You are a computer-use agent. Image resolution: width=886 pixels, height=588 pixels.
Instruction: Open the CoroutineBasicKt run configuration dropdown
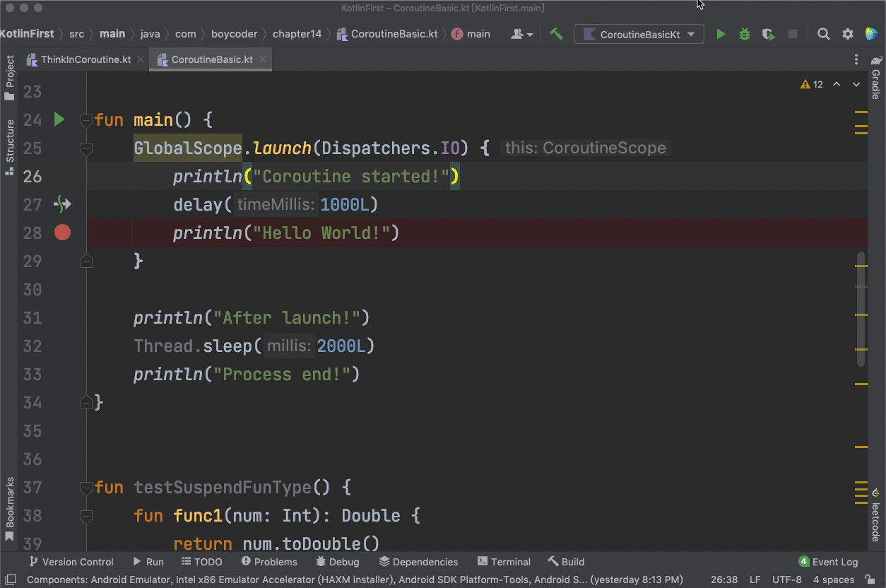(x=639, y=34)
